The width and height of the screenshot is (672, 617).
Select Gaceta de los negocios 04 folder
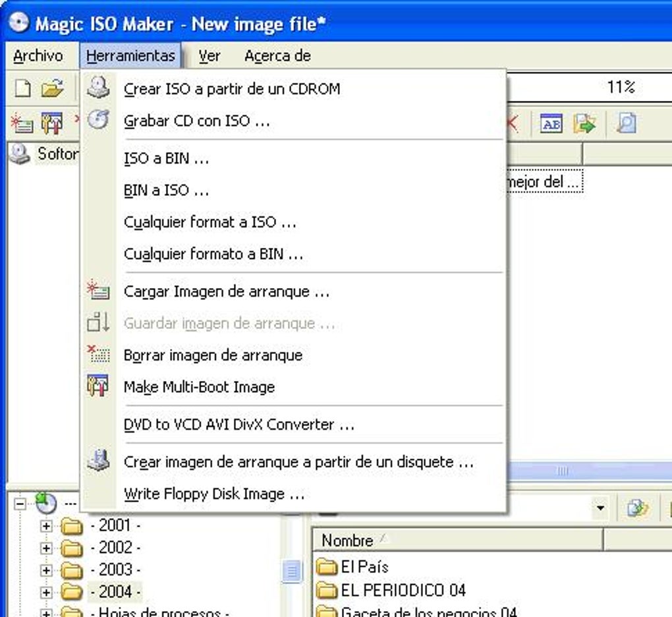point(429,612)
